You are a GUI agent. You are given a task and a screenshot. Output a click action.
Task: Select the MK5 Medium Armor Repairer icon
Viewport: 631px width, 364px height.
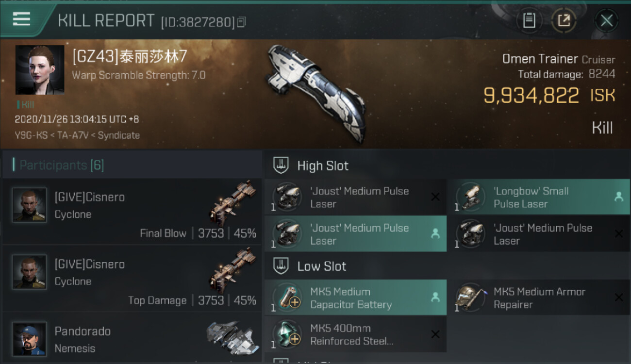(x=470, y=297)
